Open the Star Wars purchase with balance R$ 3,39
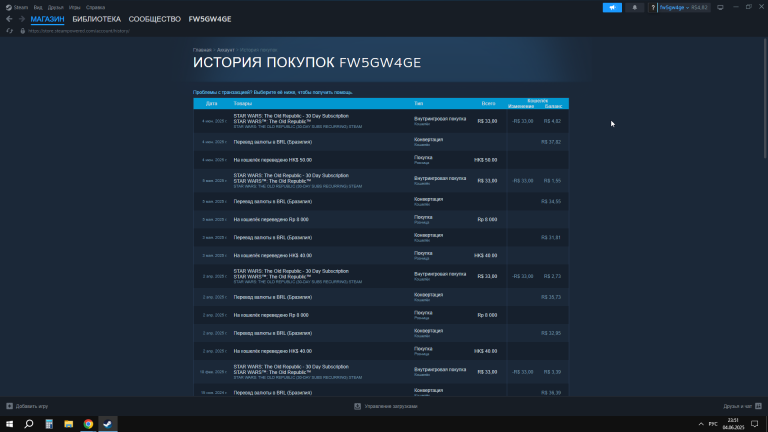The height and width of the screenshot is (432, 768). click(x=381, y=372)
